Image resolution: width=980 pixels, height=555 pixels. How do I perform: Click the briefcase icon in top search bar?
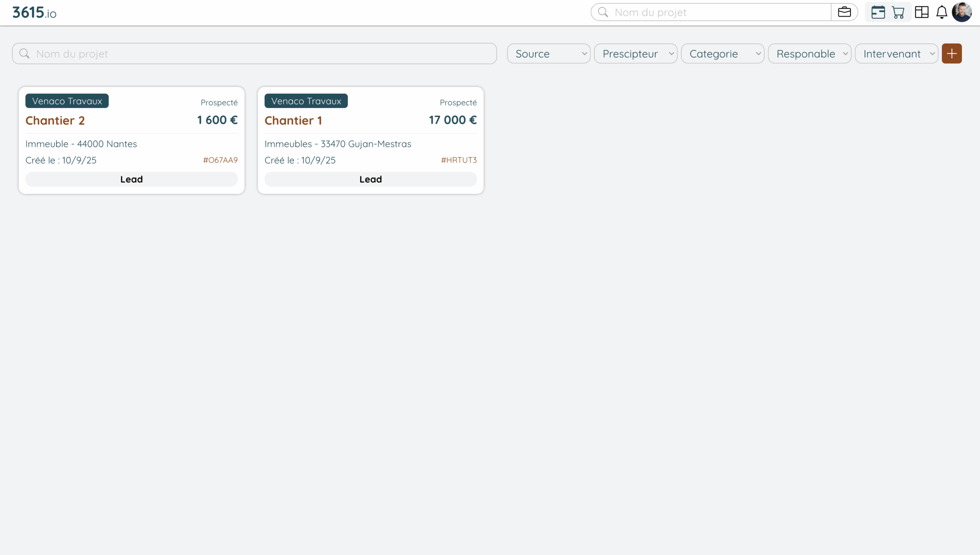click(x=844, y=12)
